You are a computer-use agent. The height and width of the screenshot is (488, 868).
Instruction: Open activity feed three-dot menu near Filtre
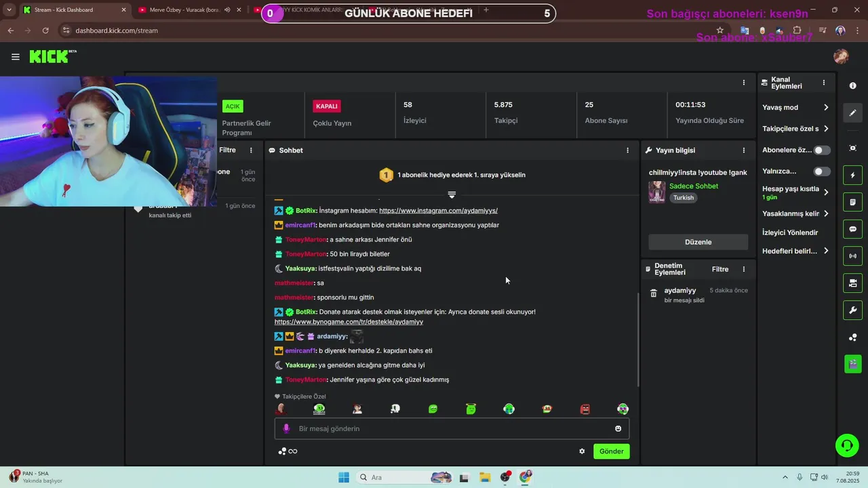pyautogui.click(x=251, y=150)
